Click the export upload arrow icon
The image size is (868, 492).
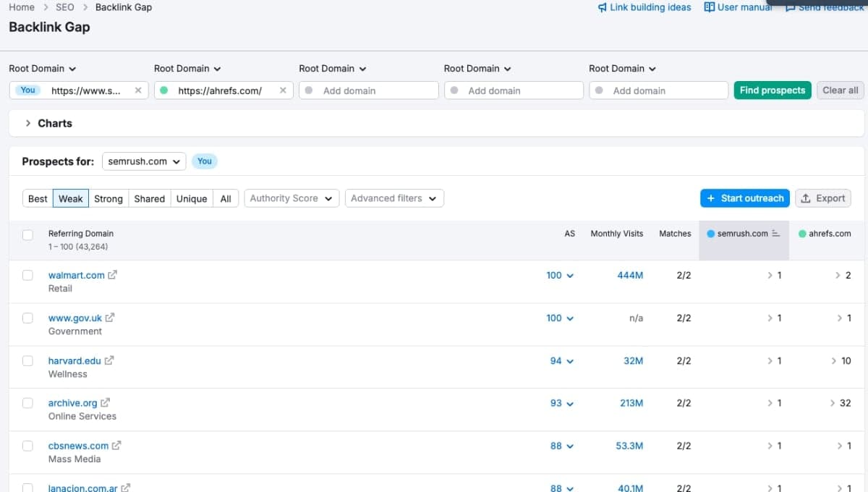coord(806,198)
